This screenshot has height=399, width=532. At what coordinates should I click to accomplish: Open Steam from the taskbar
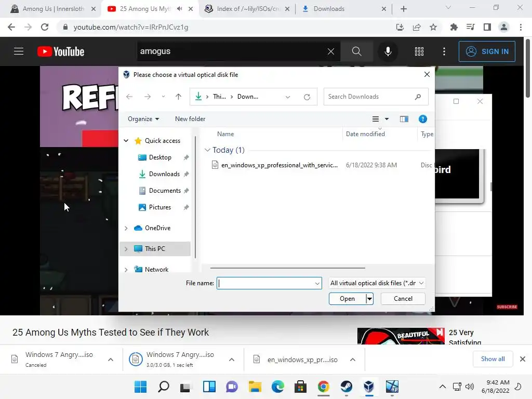point(346,387)
